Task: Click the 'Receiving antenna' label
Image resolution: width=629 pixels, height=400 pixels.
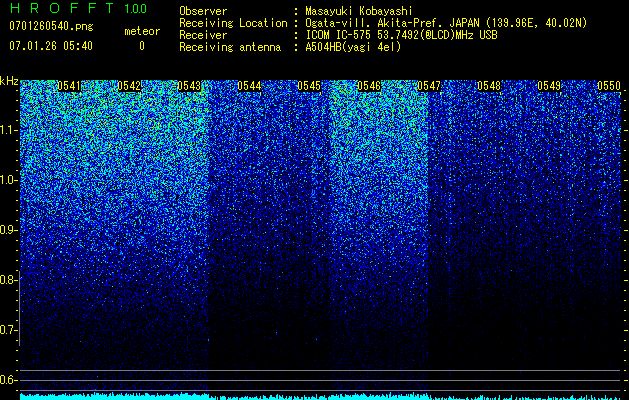Action: click(230, 47)
